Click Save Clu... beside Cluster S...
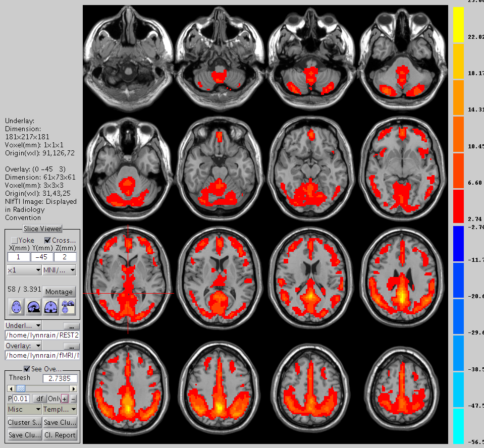 (60, 422)
